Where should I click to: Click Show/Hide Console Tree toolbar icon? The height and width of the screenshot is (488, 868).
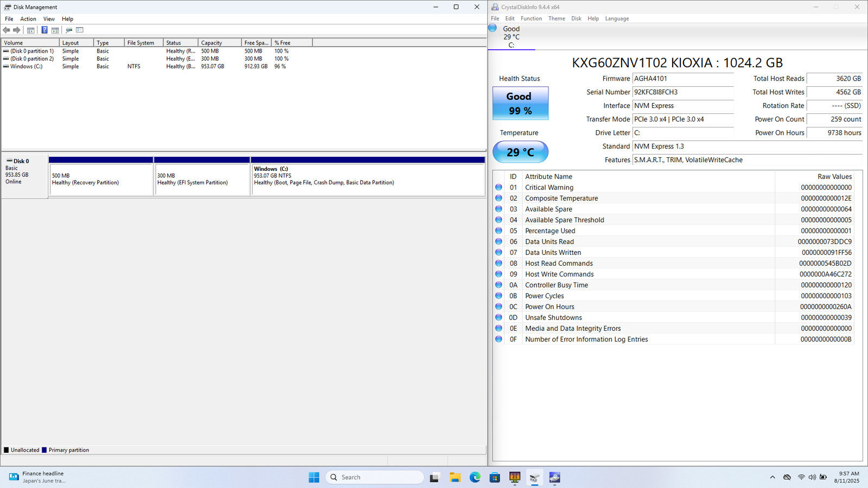point(31,30)
